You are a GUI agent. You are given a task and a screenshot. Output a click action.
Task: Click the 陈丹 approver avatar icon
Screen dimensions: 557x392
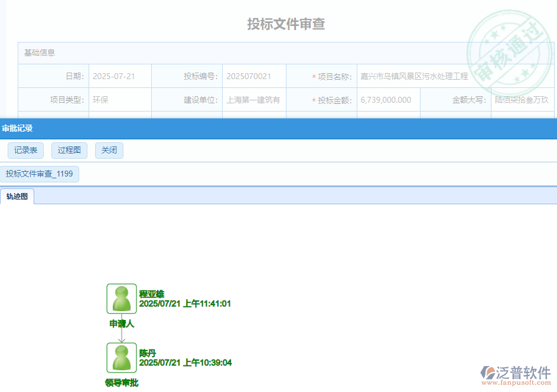coord(122,358)
